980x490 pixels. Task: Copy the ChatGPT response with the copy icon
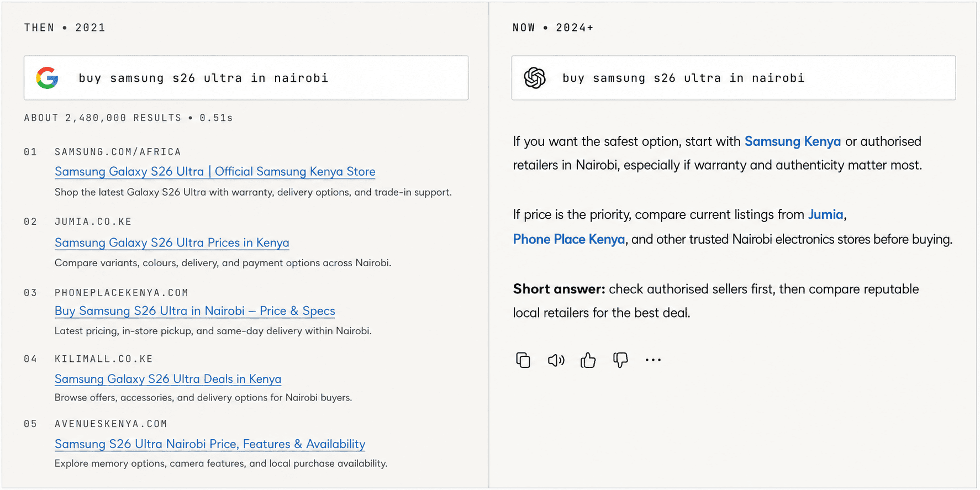click(x=523, y=360)
